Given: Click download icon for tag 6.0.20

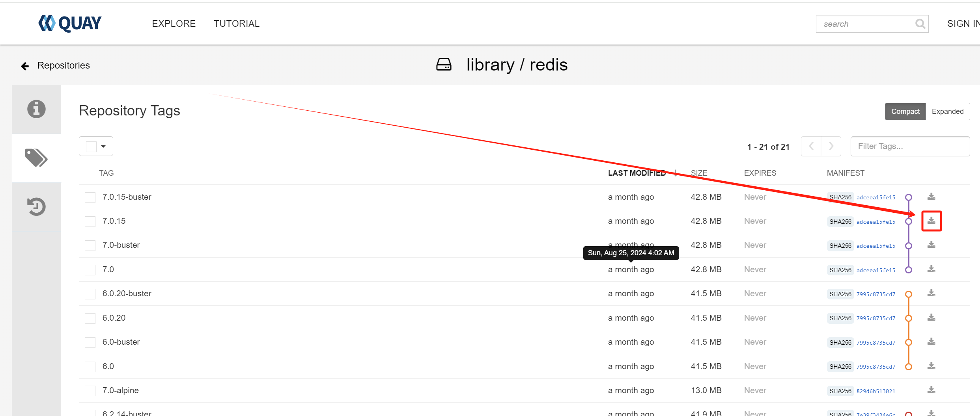Looking at the screenshot, I should point(931,318).
